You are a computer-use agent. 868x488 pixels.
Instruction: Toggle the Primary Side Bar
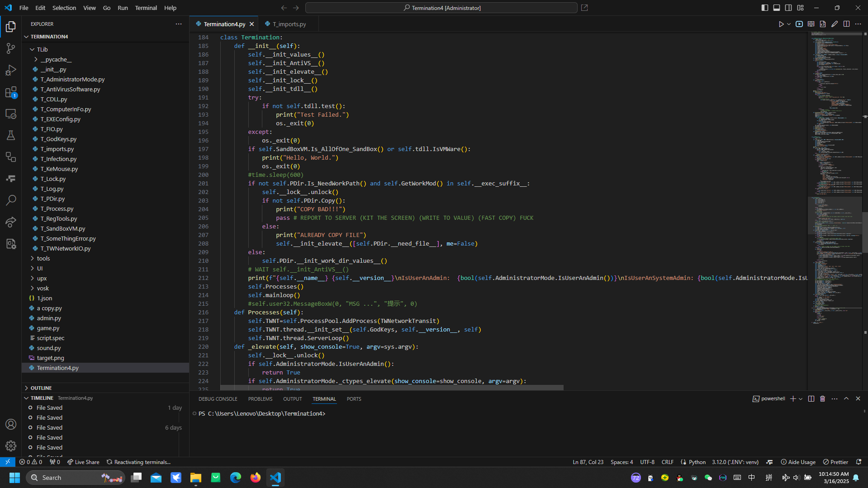click(x=764, y=8)
